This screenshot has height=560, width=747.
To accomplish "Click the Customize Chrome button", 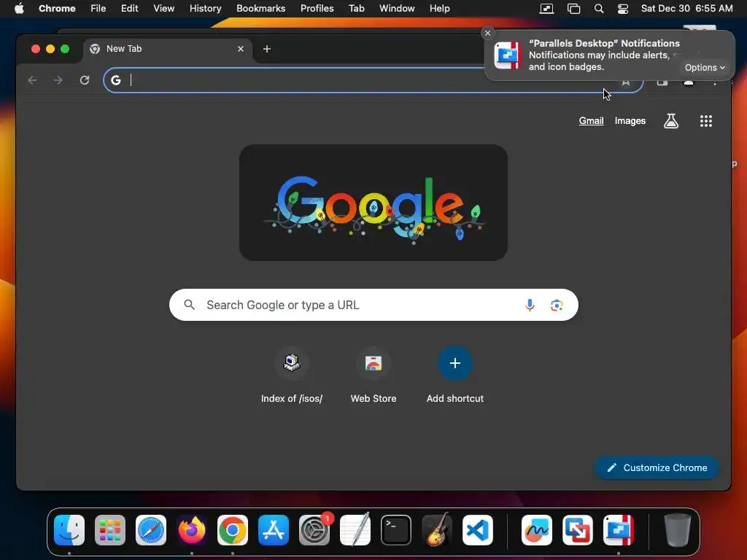I will (x=657, y=467).
